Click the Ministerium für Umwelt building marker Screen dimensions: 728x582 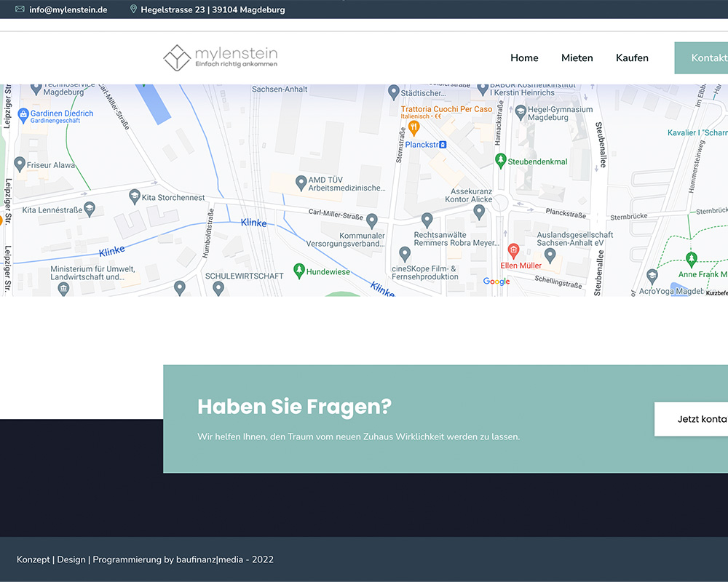click(63, 289)
